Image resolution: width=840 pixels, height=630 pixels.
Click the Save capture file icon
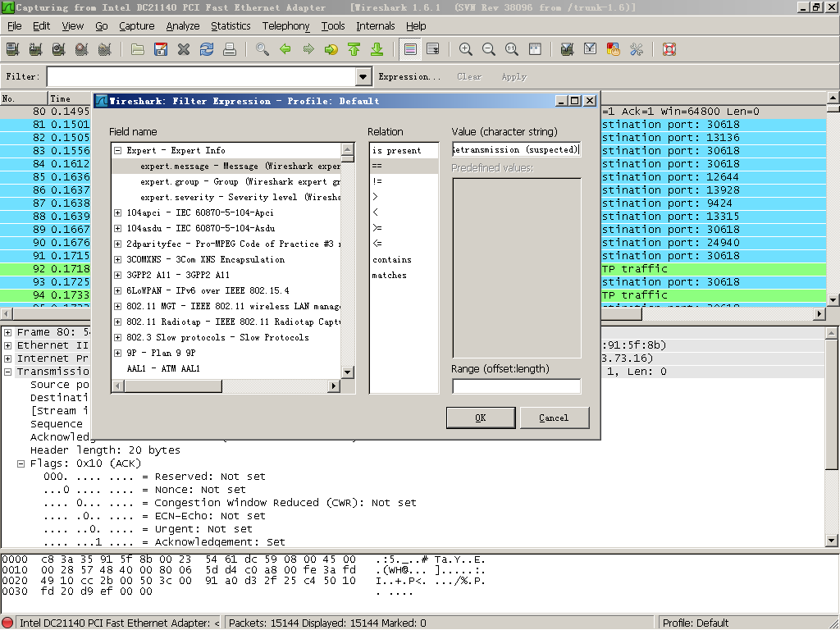click(161, 49)
